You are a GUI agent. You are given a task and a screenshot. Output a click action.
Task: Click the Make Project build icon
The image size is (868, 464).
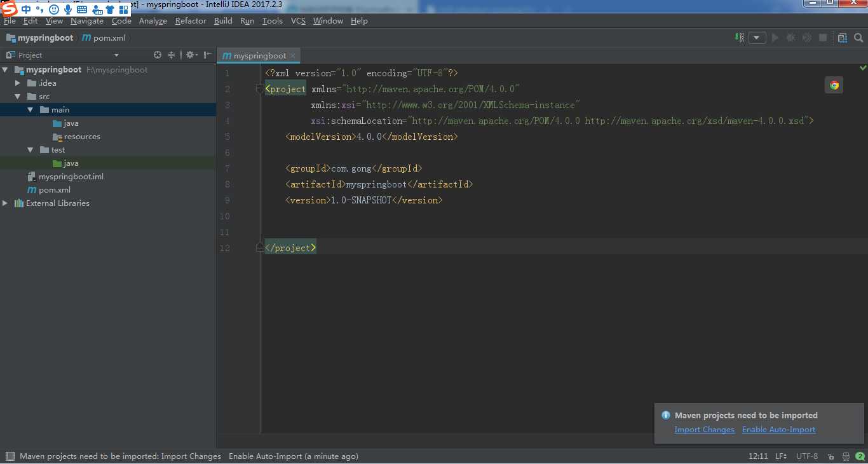click(740, 38)
